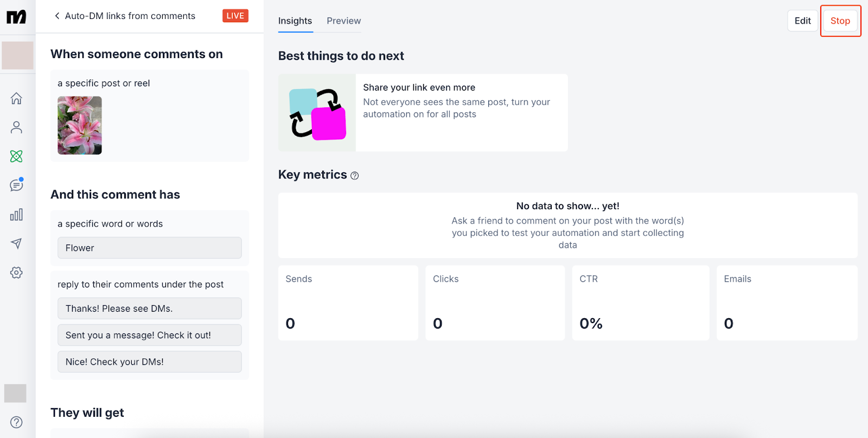Open the Home sidebar icon
Screen dimensions: 868x438
(16, 99)
